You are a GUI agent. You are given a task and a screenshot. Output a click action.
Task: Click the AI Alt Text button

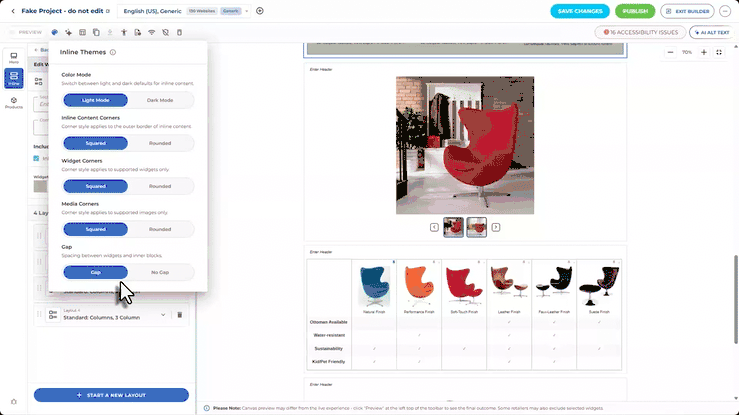click(712, 33)
